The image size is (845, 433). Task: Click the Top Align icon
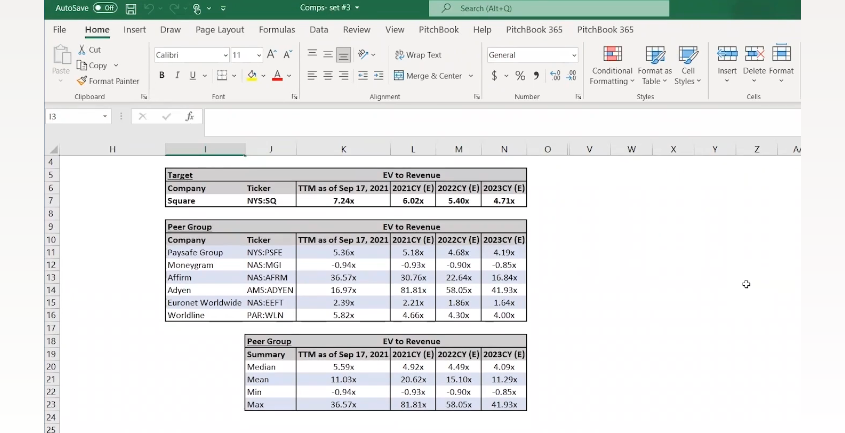point(312,54)
